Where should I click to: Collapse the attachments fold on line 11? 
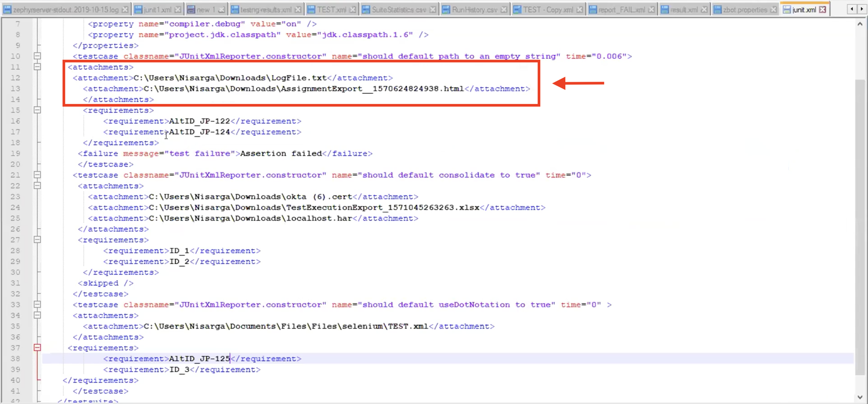click(38, 67)
